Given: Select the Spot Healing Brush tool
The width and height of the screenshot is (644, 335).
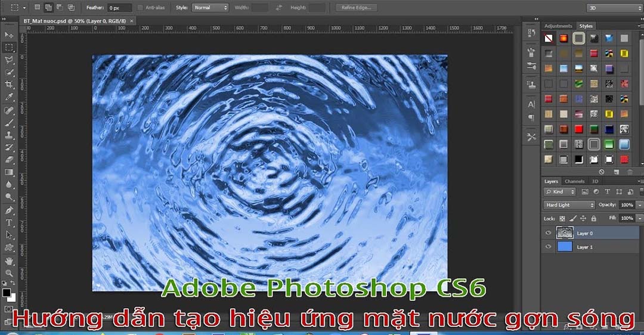Looking at the screenshot, I should (8, 110).
